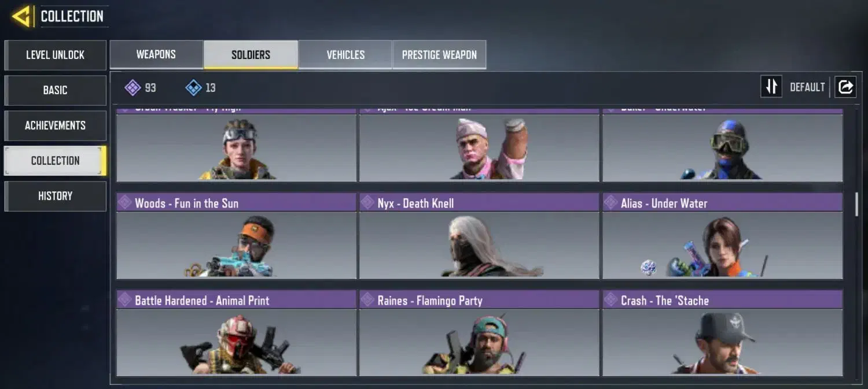Viewport: 868px width, 389px height.
Task: Click the purple epic rarity counter icon
Action: click(x=133, y=88)
